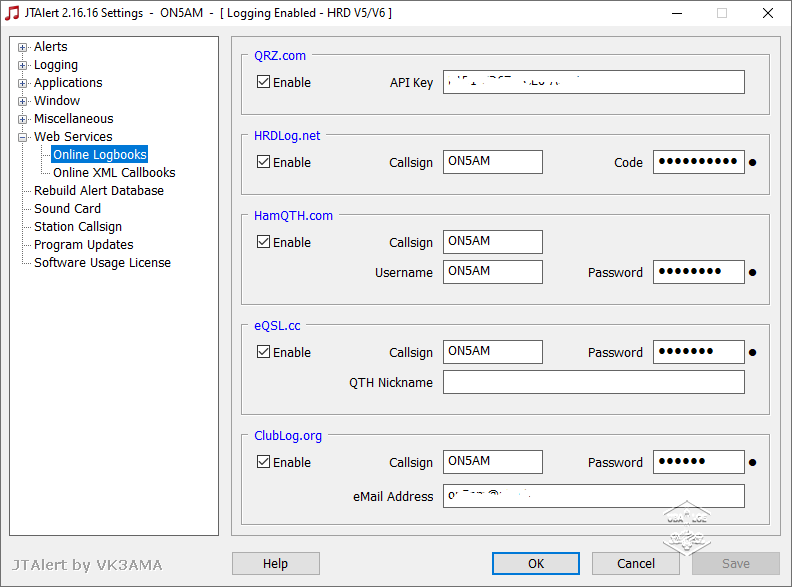792x587 pixels.
Task: Focus the eQSL.cc Password field
Action: point(699,352)
